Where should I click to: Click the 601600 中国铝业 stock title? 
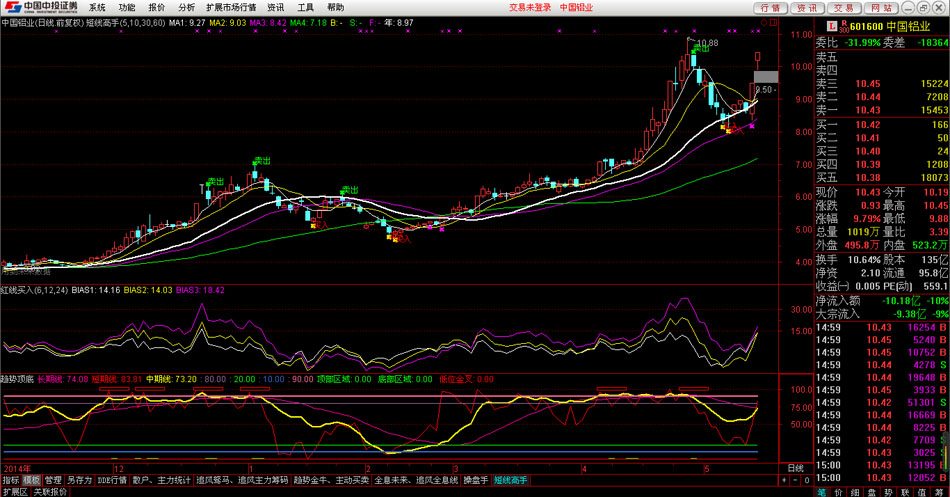coord(889,27)
